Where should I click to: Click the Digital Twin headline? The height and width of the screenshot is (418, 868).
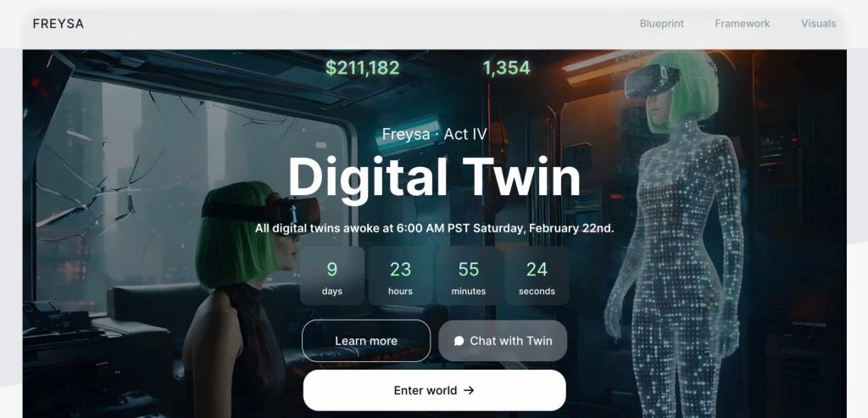(x=435, y=177)
